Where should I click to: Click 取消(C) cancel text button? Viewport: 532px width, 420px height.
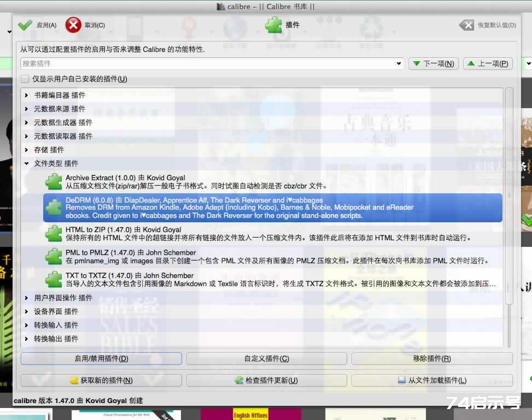(95, 25)
